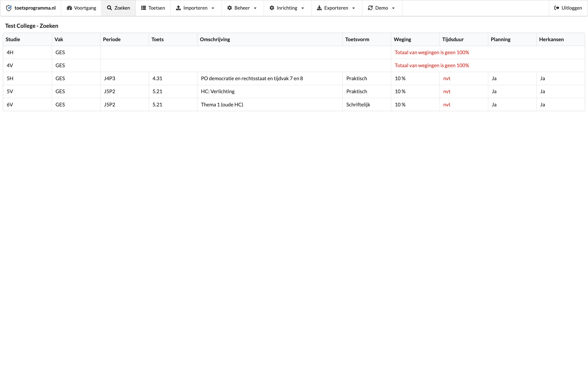This screenshot has width=588, height=368.
Task: Open the 'HC: Verlichting' row description
Action: point(218,92)
